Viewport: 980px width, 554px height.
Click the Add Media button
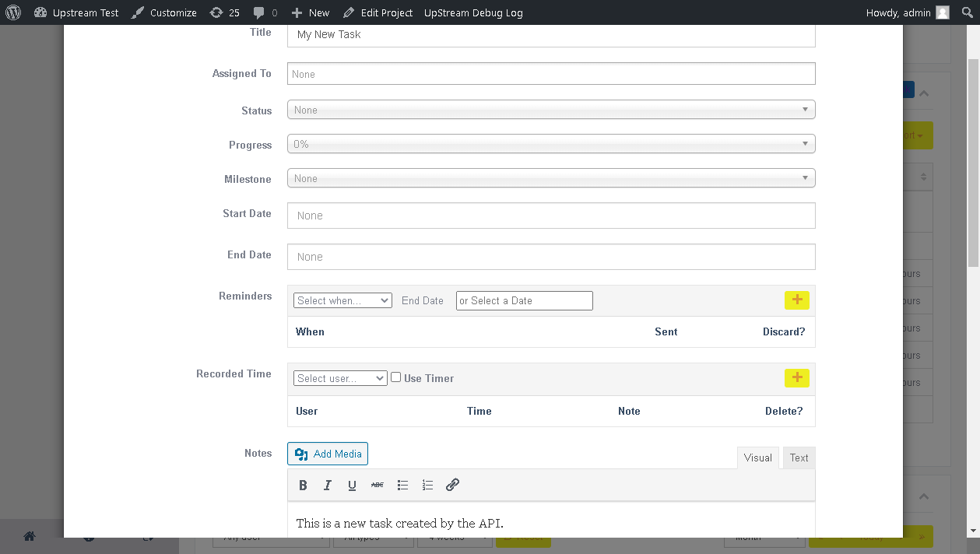pyautogui.click(x=328, y=454)
